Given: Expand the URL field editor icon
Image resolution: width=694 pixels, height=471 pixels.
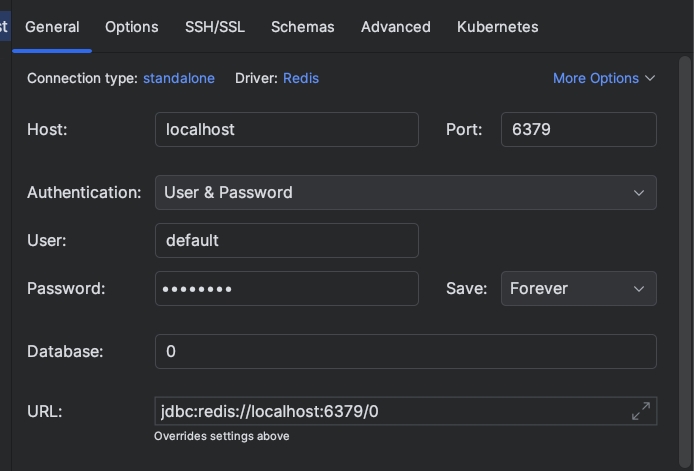Looking at the screenshot, I should click(641, 410).
